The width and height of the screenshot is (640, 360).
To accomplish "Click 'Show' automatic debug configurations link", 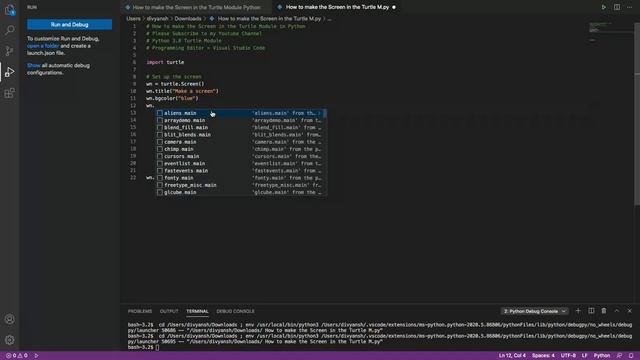I will pos(33,65).
